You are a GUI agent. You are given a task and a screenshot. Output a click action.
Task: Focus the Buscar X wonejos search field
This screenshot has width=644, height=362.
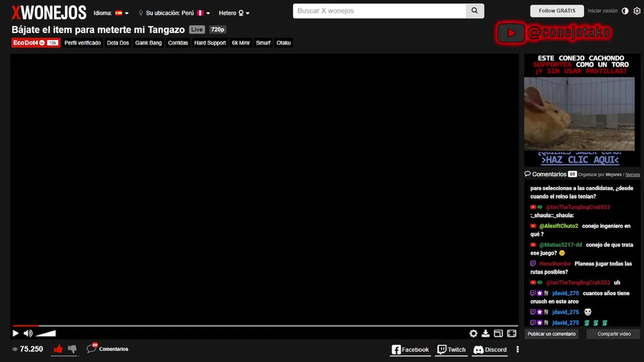[x=379, y=11]
